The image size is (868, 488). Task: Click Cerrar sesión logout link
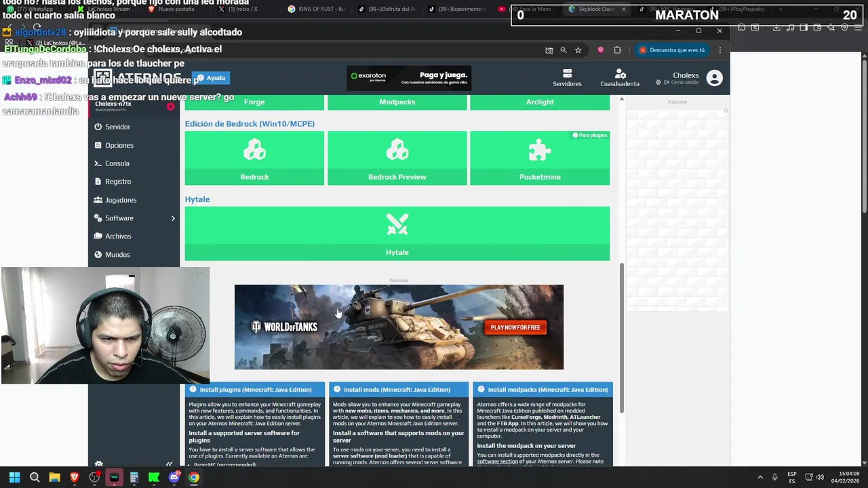point(681,83)
